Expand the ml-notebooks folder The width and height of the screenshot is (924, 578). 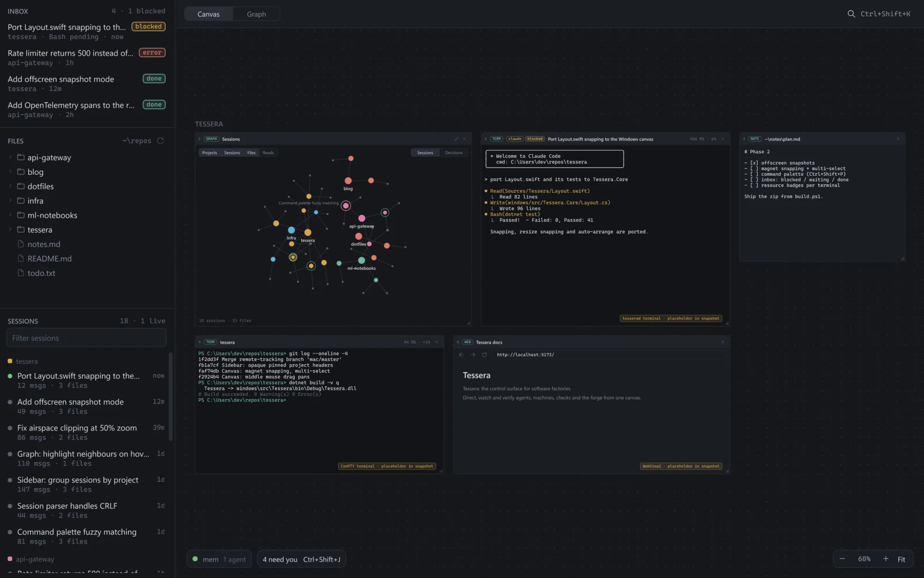coord(10,215)
